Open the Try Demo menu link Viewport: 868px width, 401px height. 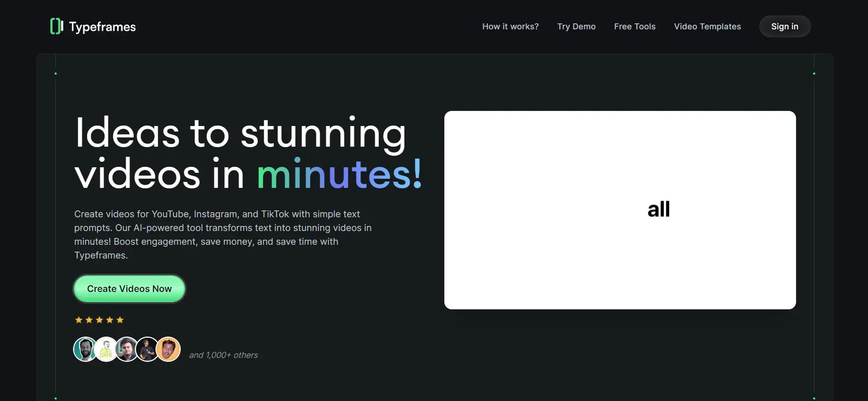click(x=576, y=27)
